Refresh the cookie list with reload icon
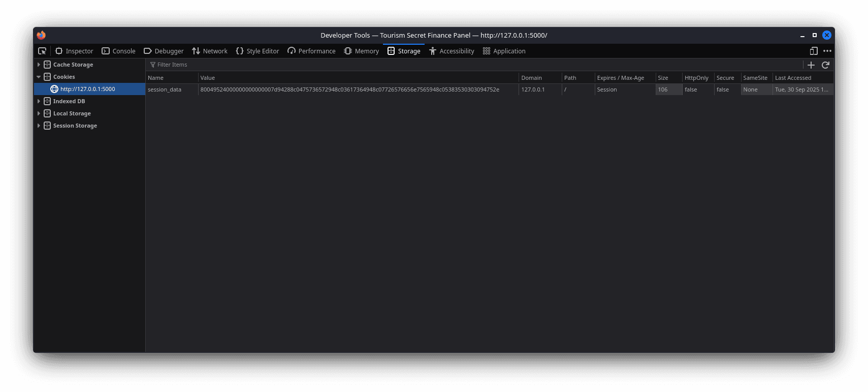The width and height of the screenshot is (868, 392). [825, 65]
